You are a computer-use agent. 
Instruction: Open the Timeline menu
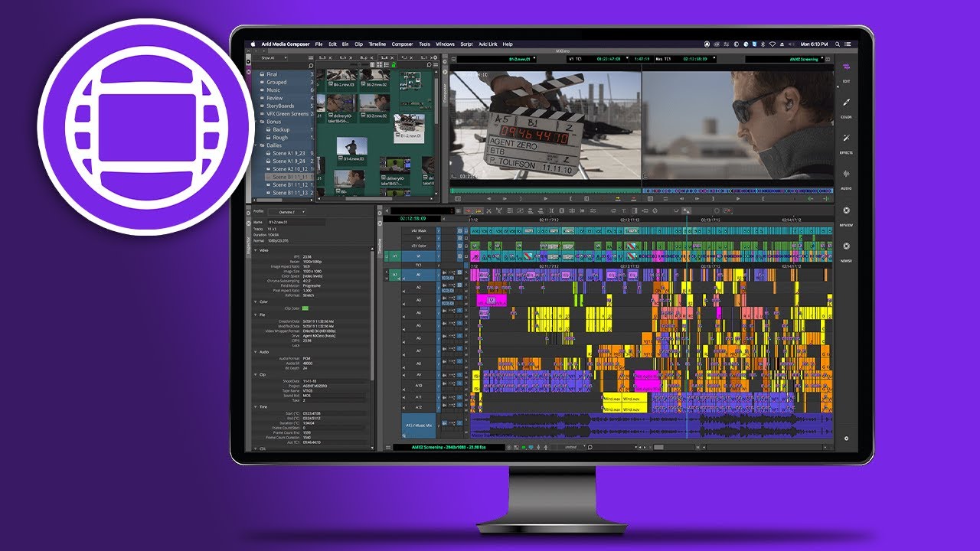377,44
